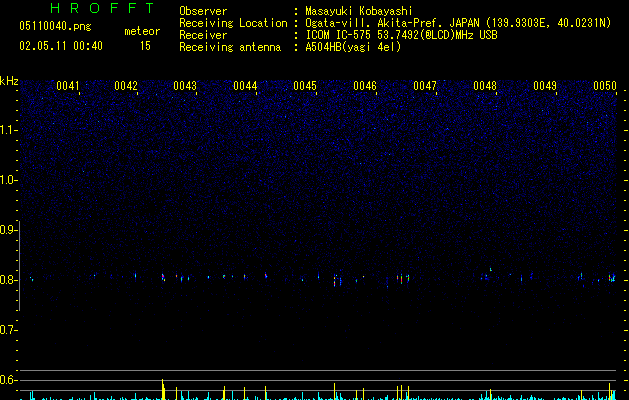Click the 1.1 kHz axis label
The height and width of the screenshot is (400, 629).
(x=8, y=130)
